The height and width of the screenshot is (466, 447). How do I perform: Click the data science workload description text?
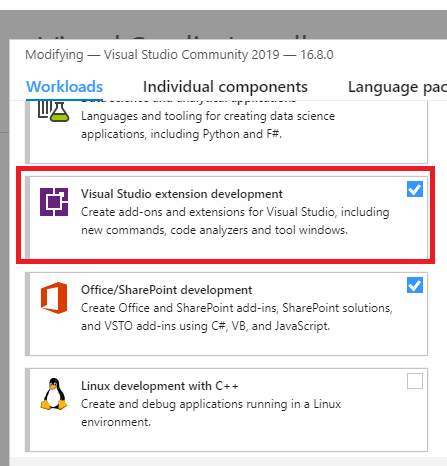click(208, 125)
